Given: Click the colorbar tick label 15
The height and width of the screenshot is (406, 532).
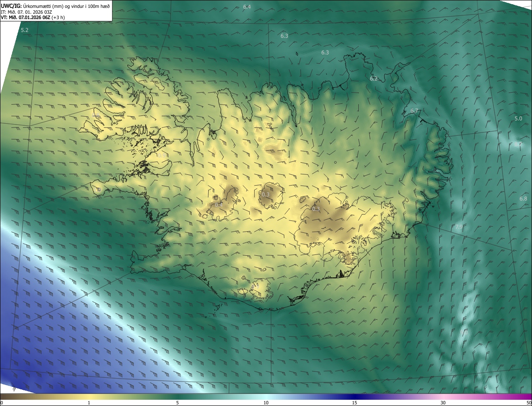Looking at the screenshot, I should 355,403.
